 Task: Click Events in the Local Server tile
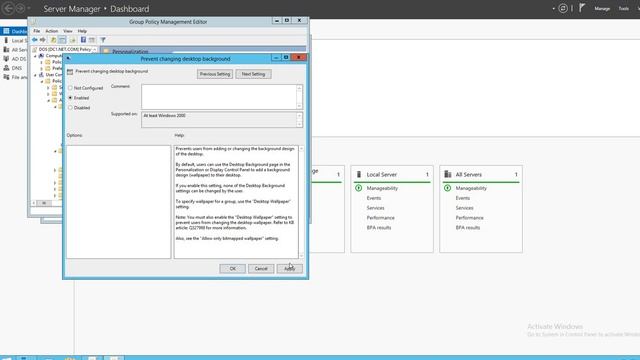[x=373, y=198]
